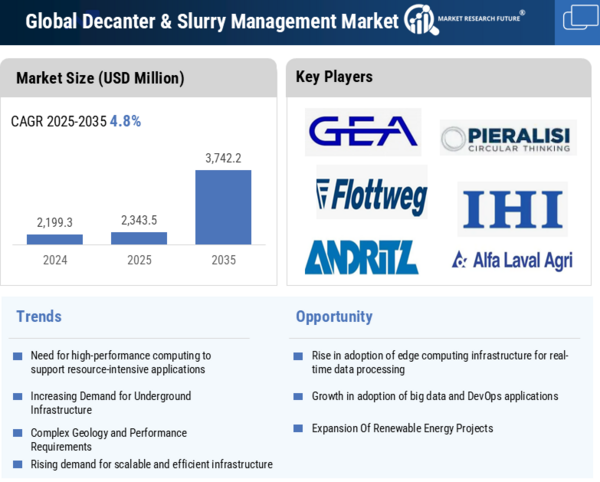Click the ANDRITZ logo
The width and height of the screenshot is (600, 482).
[x=361, y=257]
